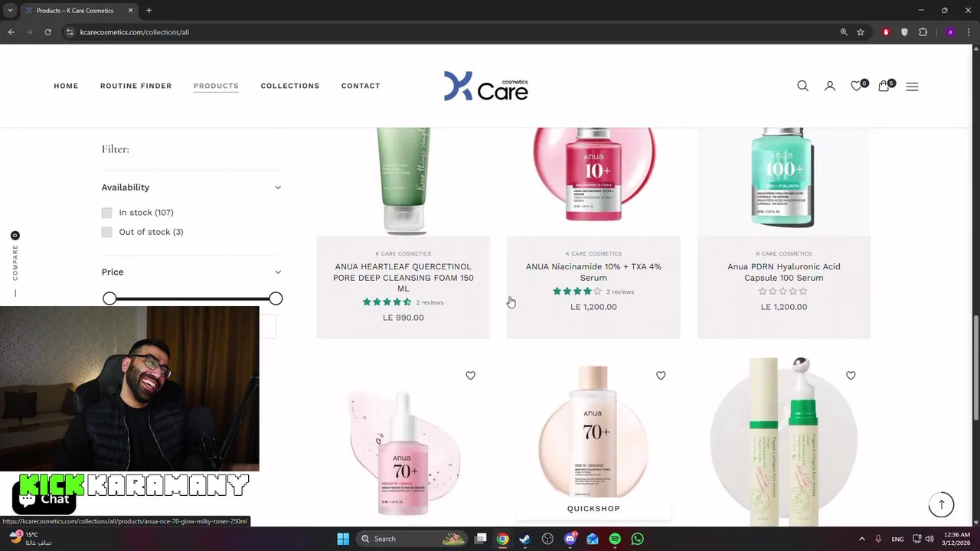The image size is (980, 551).
Task: Add the pink Anua 70+ serum to wishlist
Action: (x=470, y=375)
